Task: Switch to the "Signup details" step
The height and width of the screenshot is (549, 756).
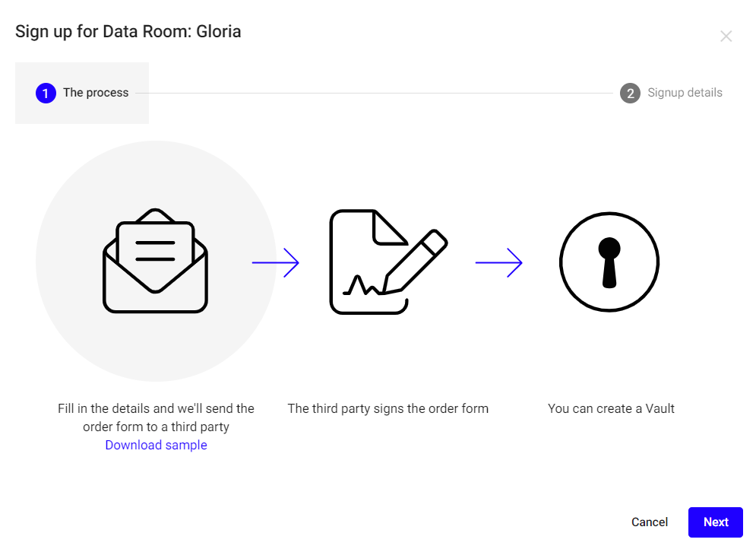Action: 685,93
